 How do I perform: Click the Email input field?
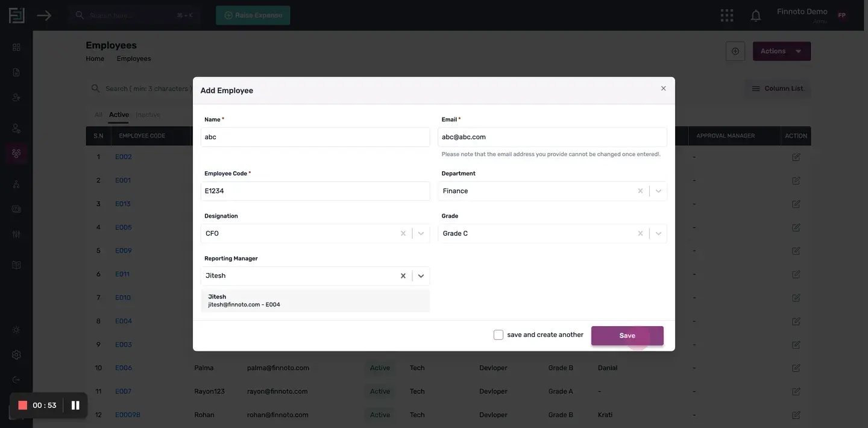pos(552,137)
